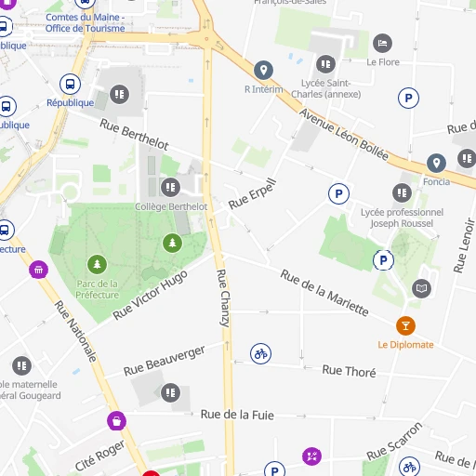
Task: Click the purple shopping bag icon
Action: (x=116, y=421)
